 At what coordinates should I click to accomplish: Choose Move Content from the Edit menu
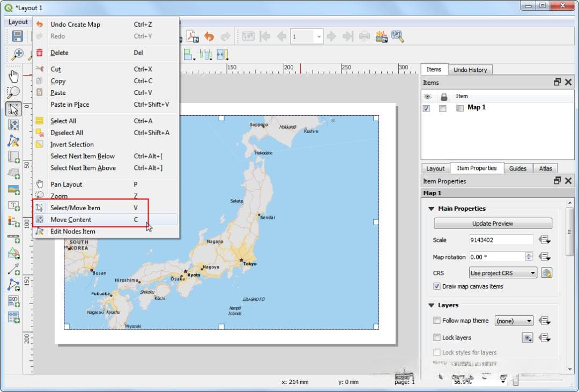(x=106, y=219)
